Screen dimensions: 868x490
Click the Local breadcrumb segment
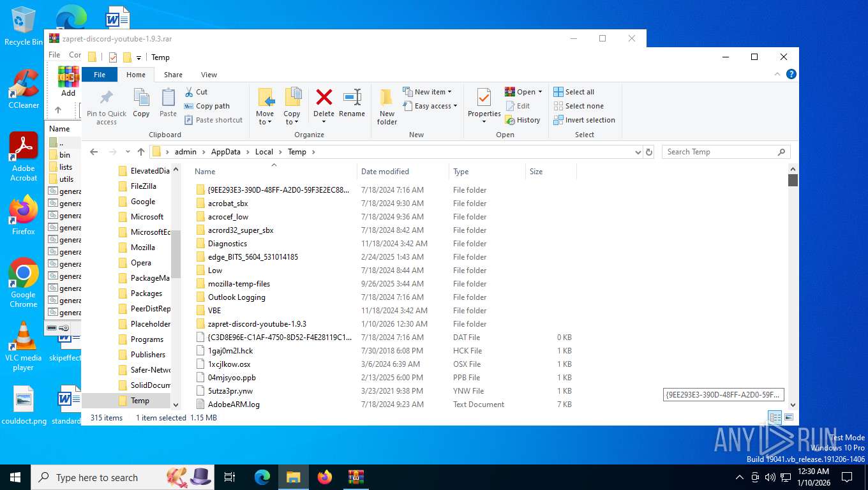point(264,152)
